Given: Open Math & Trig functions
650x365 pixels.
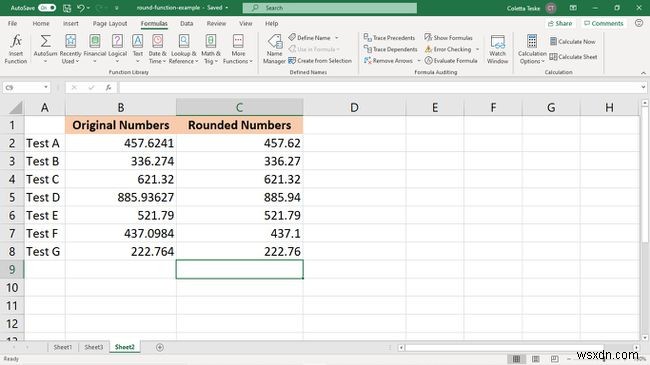Looking at the screenshot, I should 211,49.
